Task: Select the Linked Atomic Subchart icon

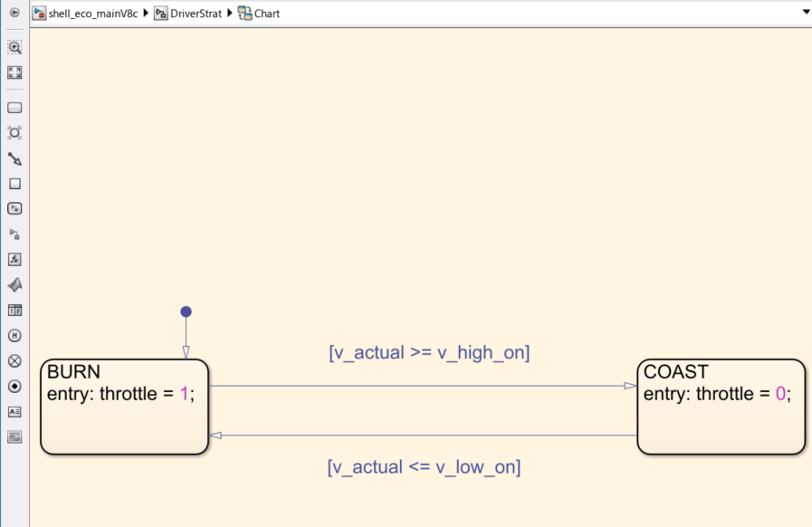Action: 14,234
